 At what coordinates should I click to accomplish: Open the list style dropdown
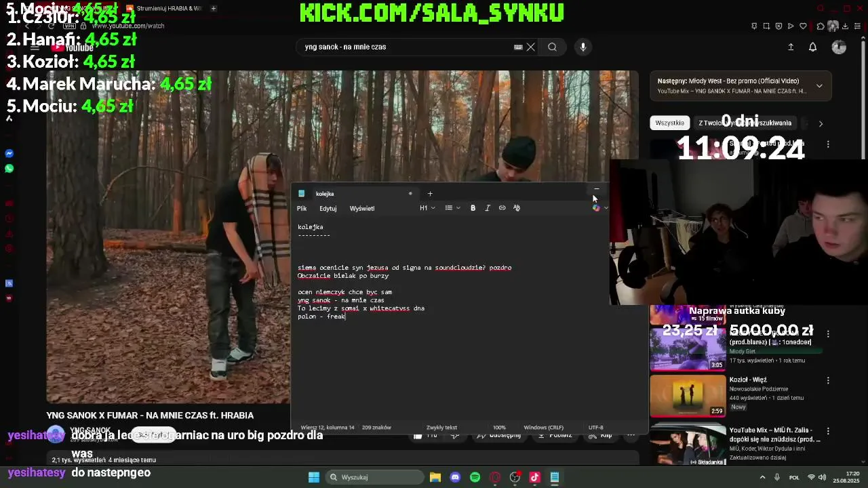[452, 208]
